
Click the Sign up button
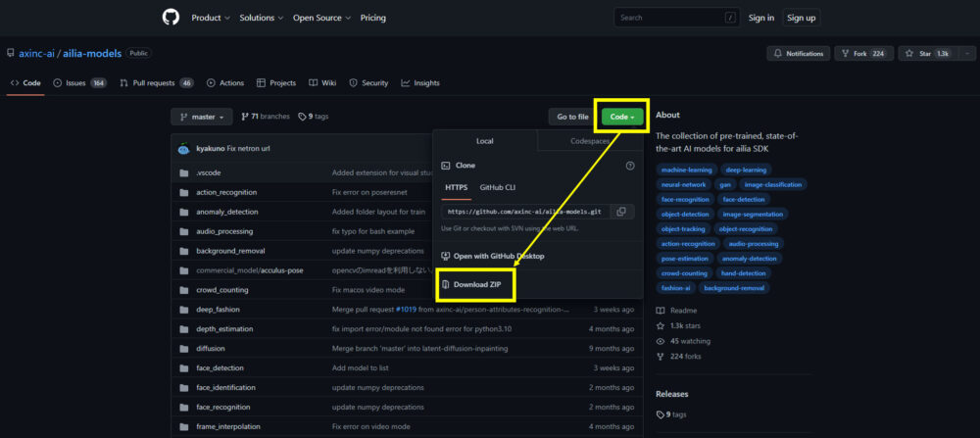[x=801, y=18]
